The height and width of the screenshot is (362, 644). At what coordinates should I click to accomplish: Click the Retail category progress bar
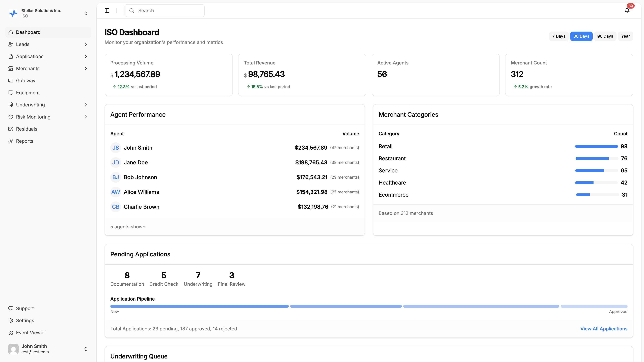(x=596, y=146)
